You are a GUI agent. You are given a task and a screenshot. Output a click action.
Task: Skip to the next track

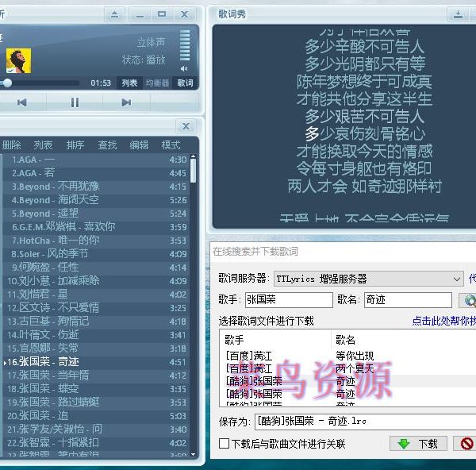[126, 102]
